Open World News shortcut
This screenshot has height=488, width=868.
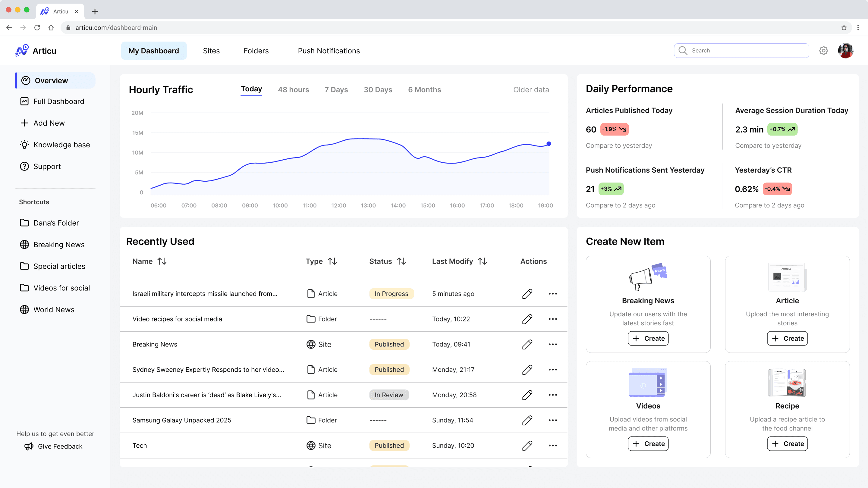tap(47, 309)
